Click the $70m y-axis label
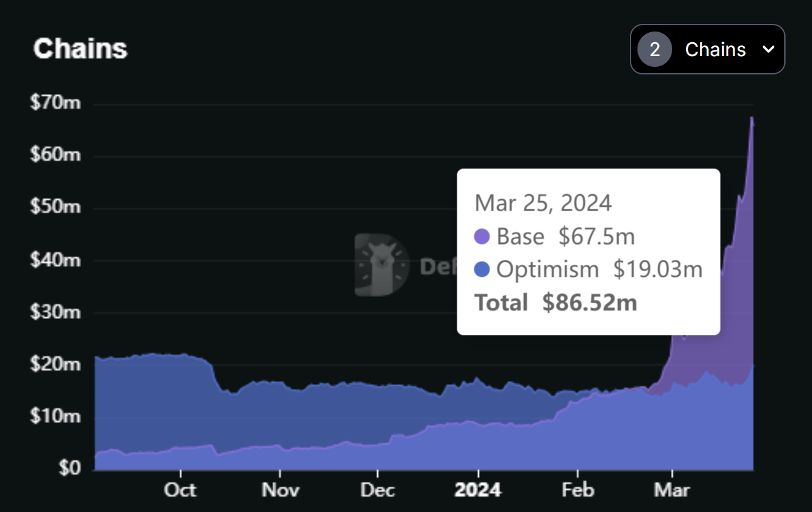 coord(55,103)
